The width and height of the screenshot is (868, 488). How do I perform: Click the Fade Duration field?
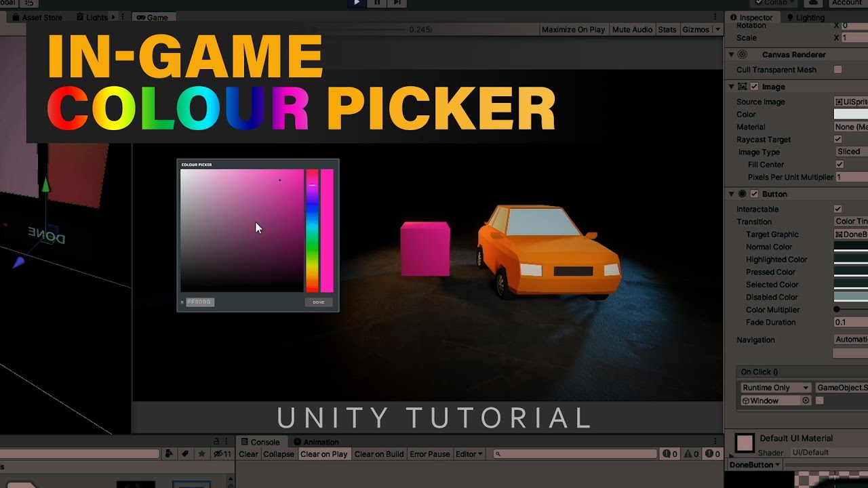click(851, 323)
